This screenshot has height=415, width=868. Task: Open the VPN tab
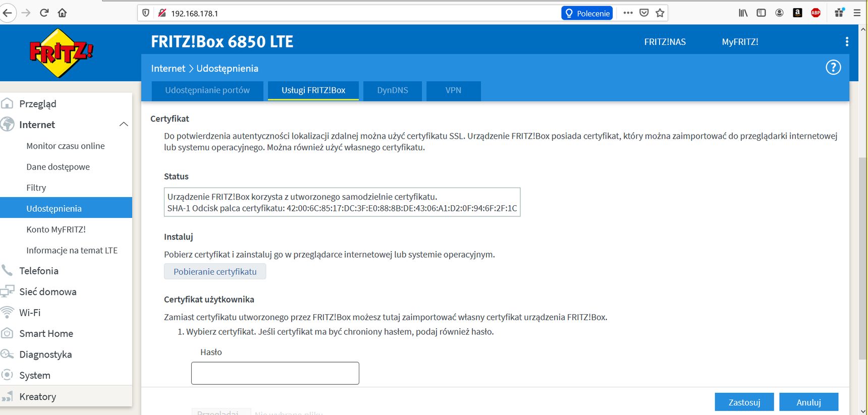(453, 91)
